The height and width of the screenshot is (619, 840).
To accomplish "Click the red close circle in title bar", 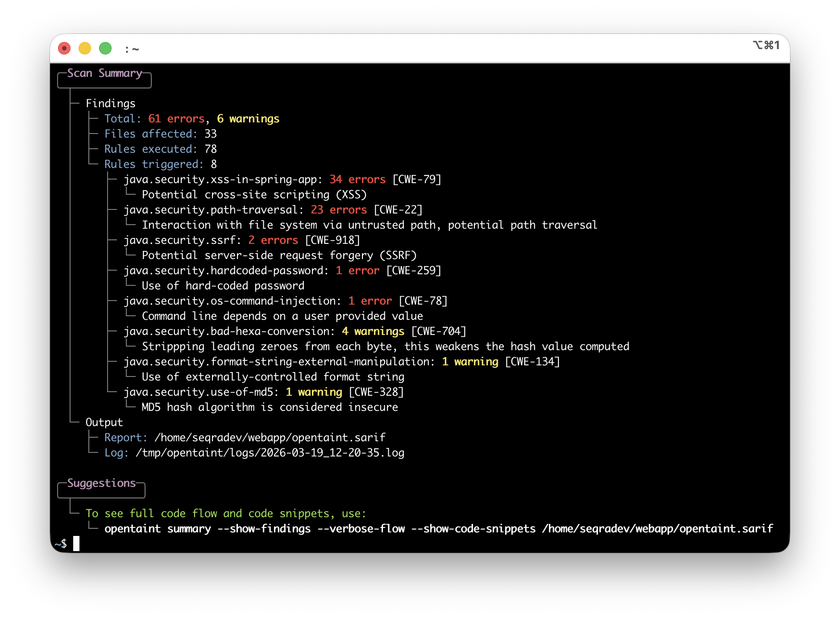I will pyautogui.click(x=64, y=48).
